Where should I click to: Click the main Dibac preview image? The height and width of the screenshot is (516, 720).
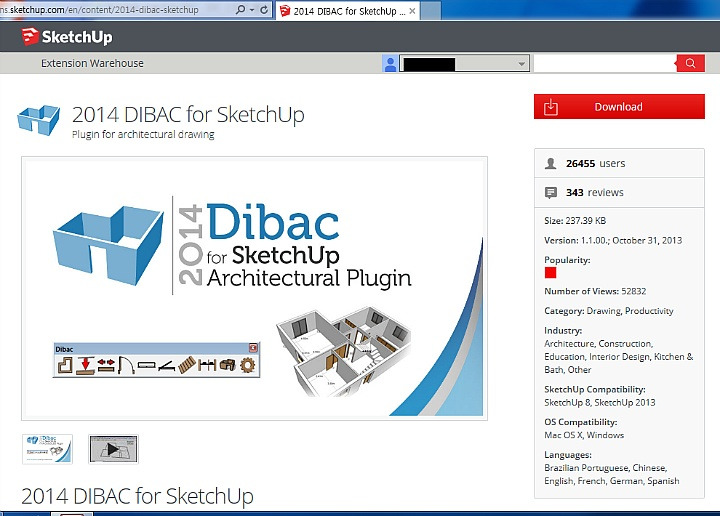pos(254,288)
